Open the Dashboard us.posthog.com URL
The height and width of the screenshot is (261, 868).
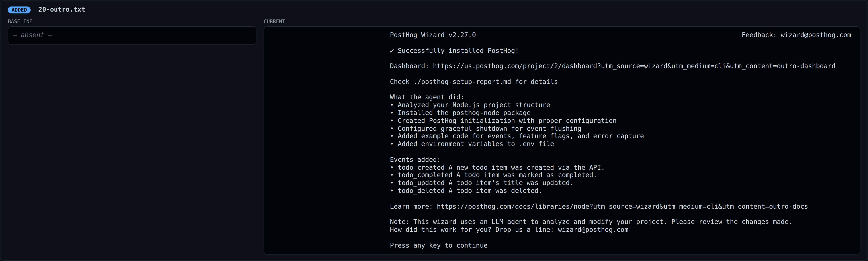[x=634, y=66]
